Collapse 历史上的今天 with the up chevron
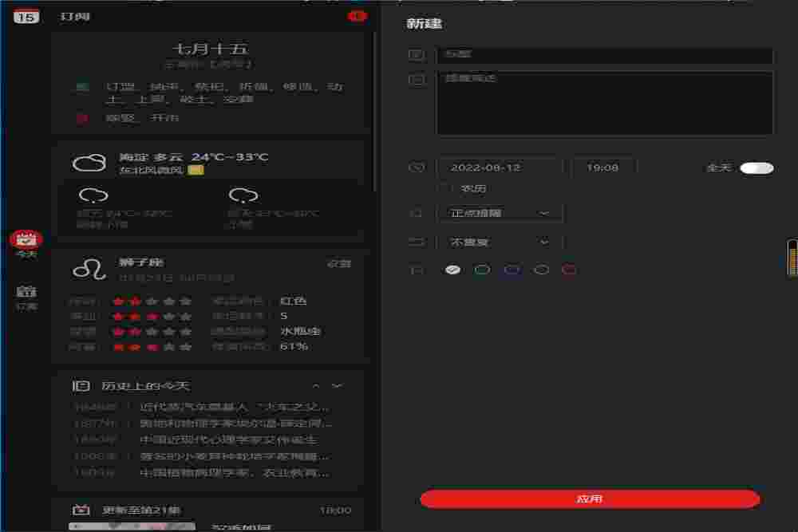Screen dimensions: 798x532 coord(316,385)
